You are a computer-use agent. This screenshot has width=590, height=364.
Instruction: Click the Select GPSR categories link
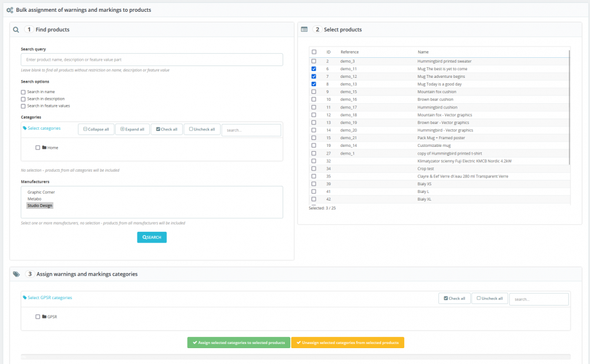point(50,298)
